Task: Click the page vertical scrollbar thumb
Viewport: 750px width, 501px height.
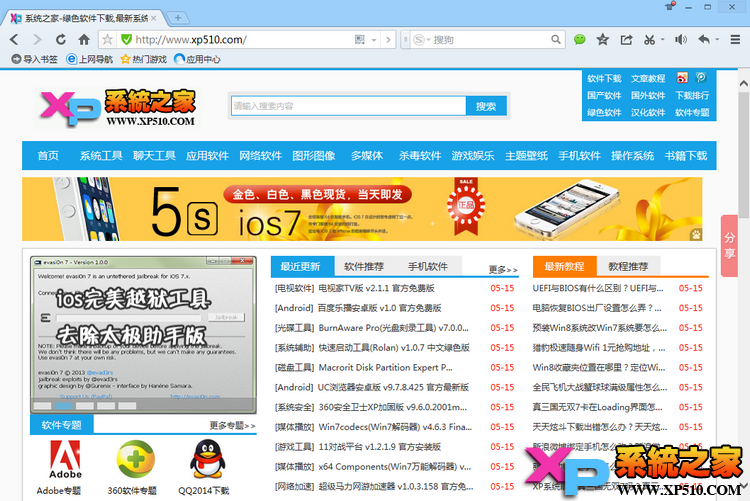Action: point(743,154)
